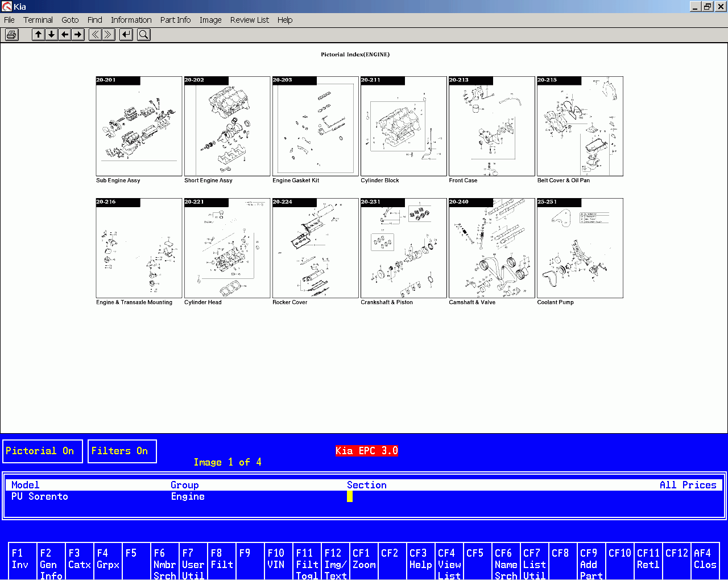Click the CF7 List Util function key
The width and height of the screenshot is (728, 580).
point(535,562)
